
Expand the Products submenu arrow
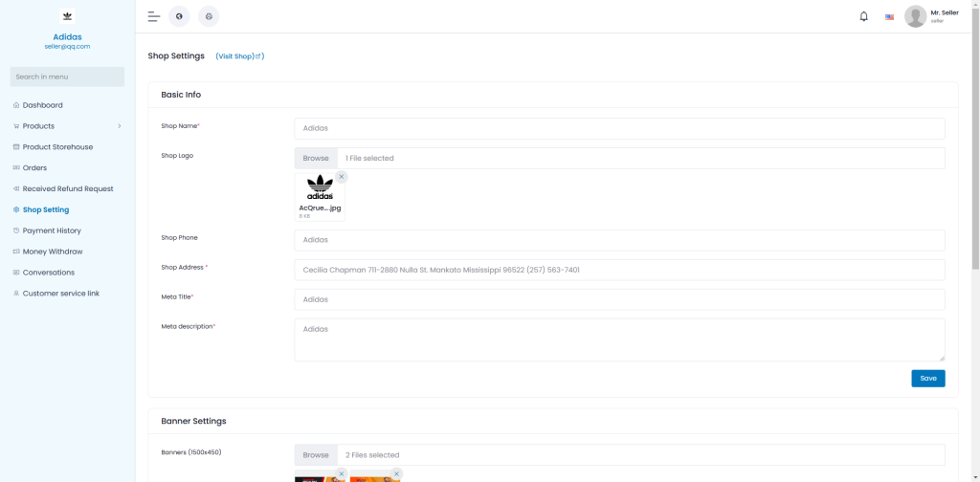(x=119, y=126)
